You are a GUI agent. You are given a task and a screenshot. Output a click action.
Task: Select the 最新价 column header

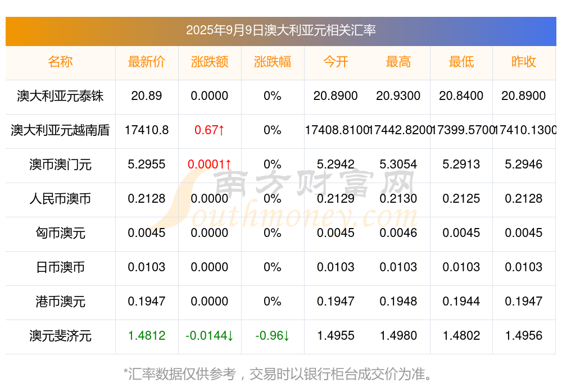coord(147,62)
